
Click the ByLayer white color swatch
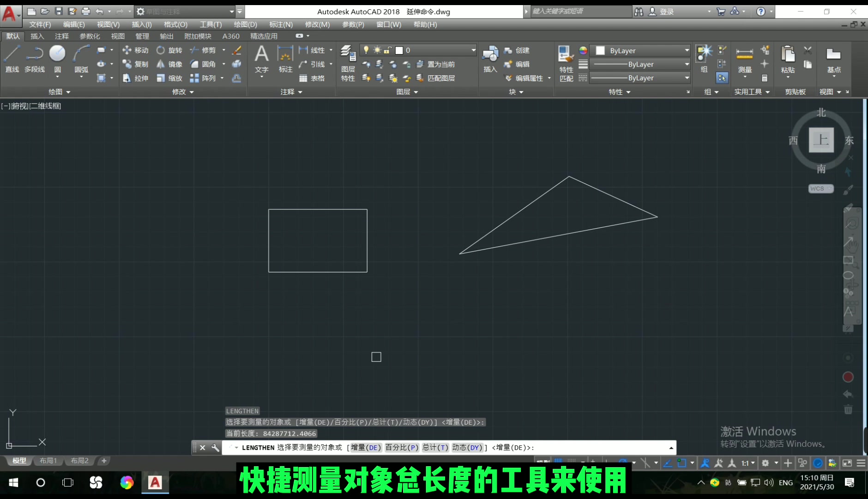[600, 50]
